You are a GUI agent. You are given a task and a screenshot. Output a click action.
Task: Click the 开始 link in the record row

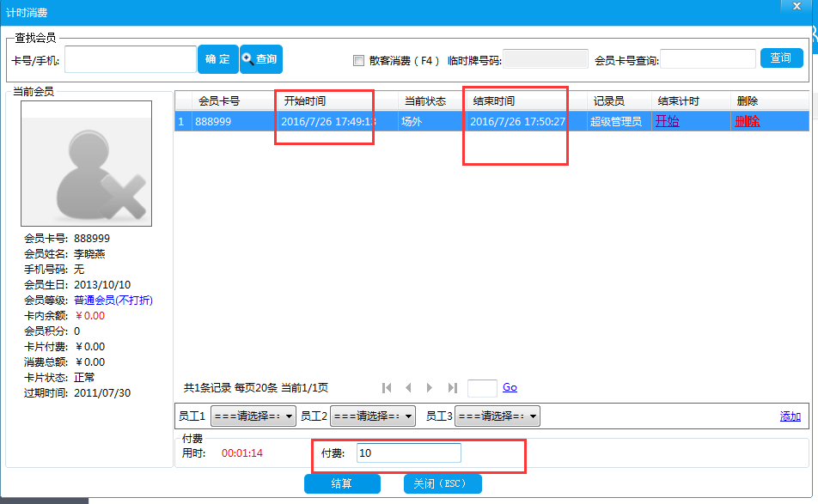pyautogui.click(x=668, y=121)
